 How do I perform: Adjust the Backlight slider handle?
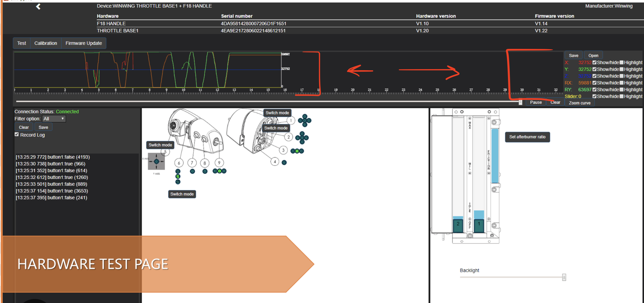[564, 277]
